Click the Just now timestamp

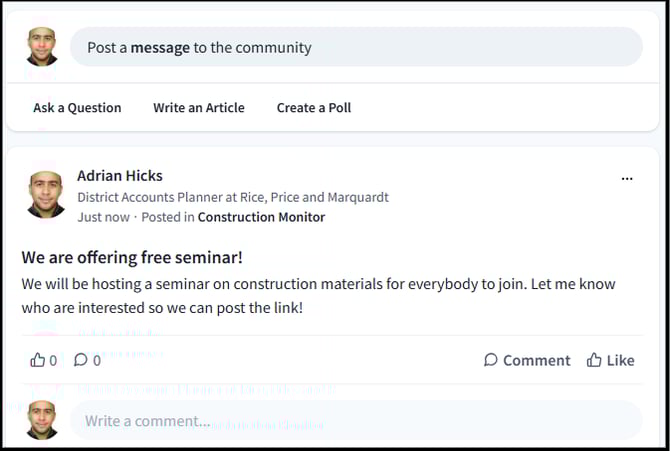coord(103,217)
